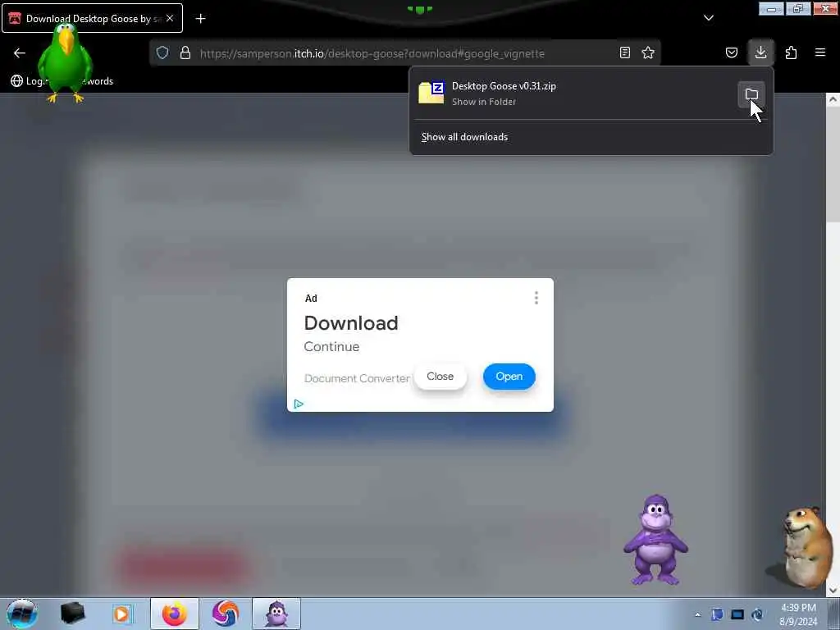
Task: Click the blue Open button on the ad
Action: 509,377
